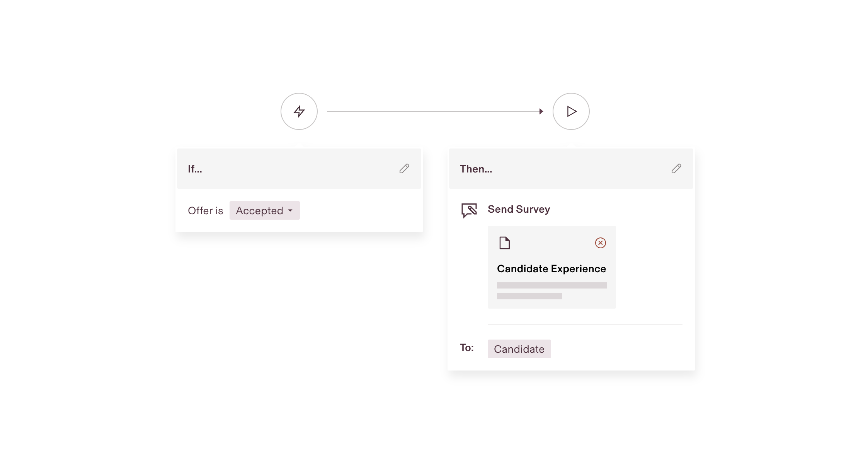Image resolution: width=868 pixels, height=461 pixels.
Task: Select the Send Survey speech bubble icon
Action: (x=469, y=209)
